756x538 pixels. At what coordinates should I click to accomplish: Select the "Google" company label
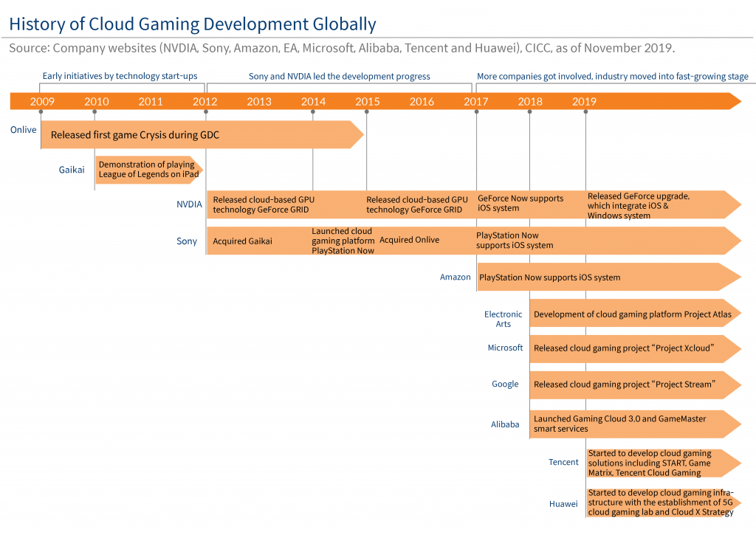(505, 384)
